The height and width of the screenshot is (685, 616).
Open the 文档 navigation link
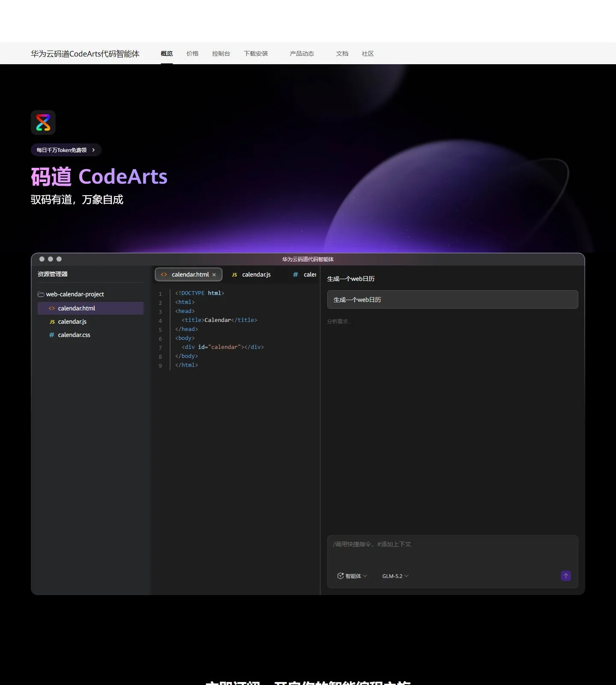pyautogui.click(x=342, y=54)
